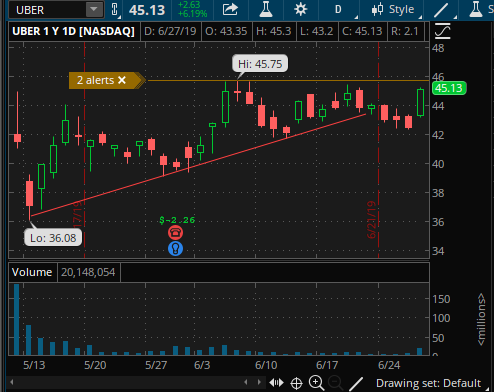494x392 pixels.
Task: Click the gold alert price line
Action: [288, 80]
